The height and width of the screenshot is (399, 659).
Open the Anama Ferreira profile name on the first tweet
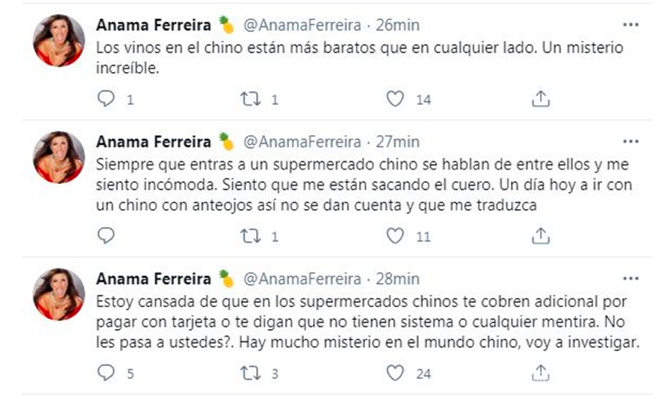[x=153, y=25]
